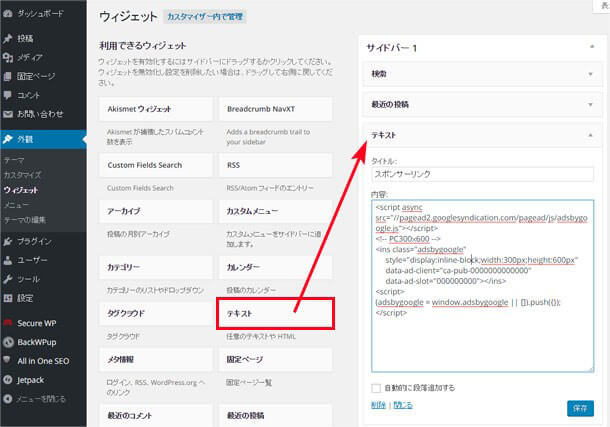Open the ダッシュボード menu item

(x=40, y=14)
